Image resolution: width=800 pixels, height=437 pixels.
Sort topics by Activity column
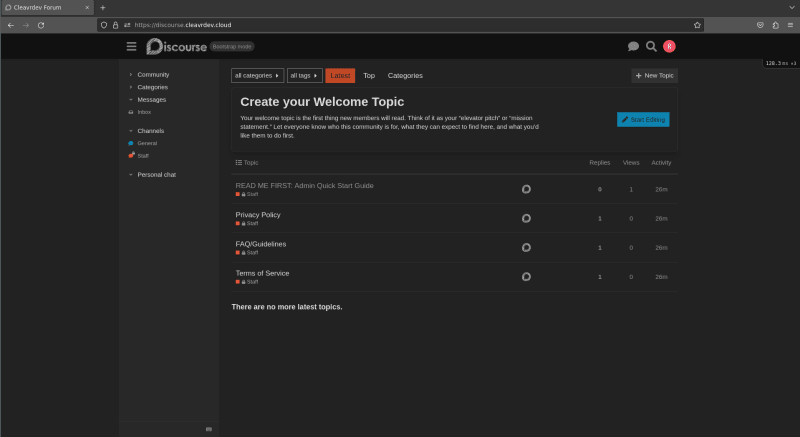(661, 163)
